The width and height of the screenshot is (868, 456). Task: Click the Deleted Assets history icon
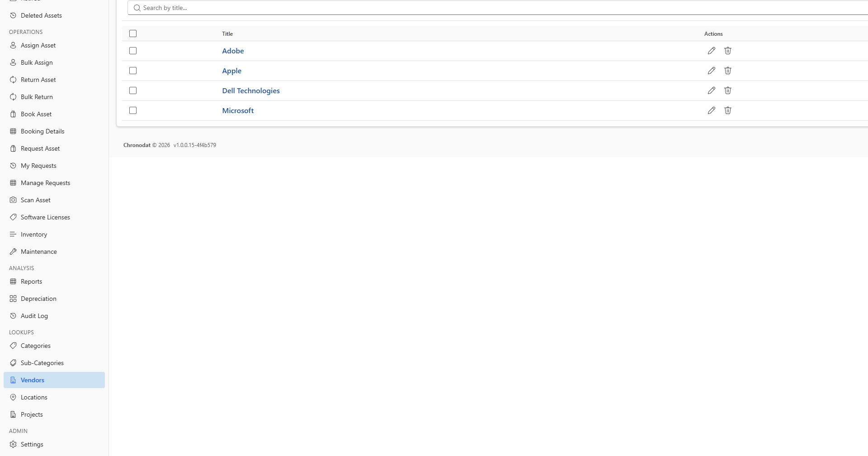[13, 15]
